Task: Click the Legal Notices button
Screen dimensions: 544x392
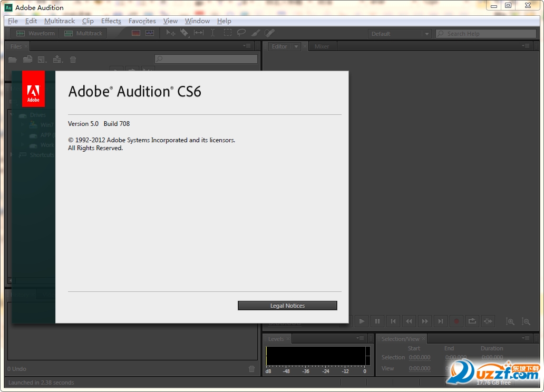Action: coord(287,306)
